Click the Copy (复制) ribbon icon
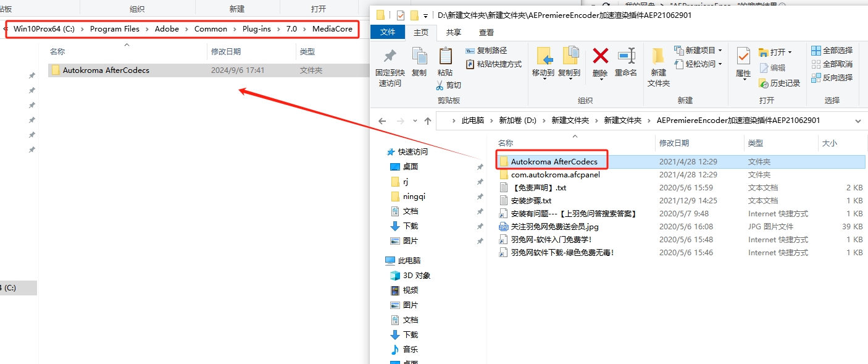The width and height of the screenshot is (868, 364). [x=419, y=57]
